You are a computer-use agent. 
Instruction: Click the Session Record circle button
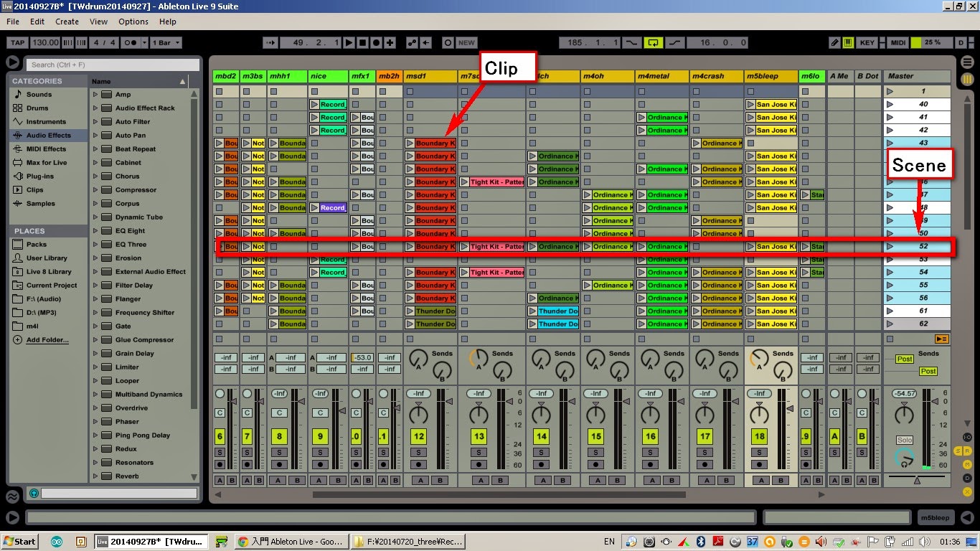pos(448,42)
